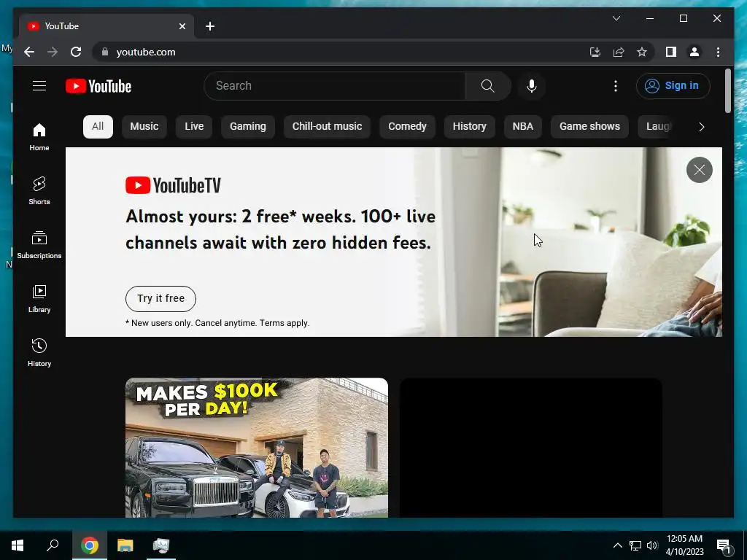The width and height of the screenshot is (747, 560).
Task: Reload the page
Action: pos(76,52)
